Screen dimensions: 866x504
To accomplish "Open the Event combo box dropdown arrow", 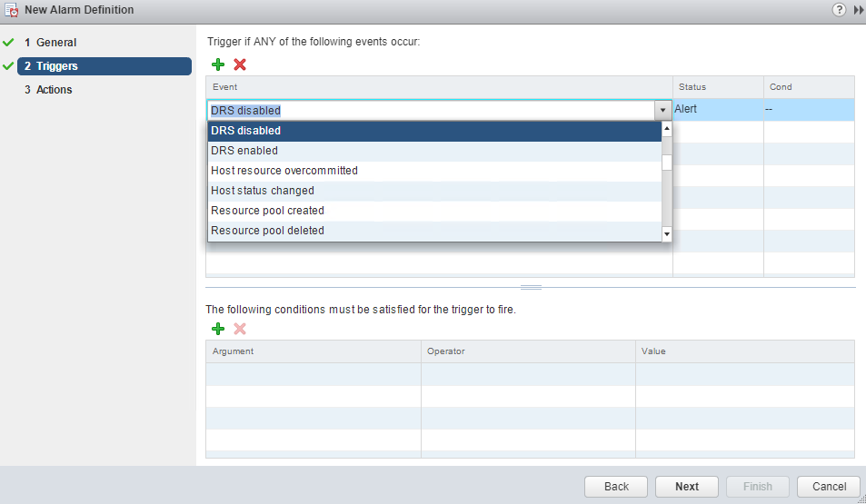I will click(x=662, y=111).
